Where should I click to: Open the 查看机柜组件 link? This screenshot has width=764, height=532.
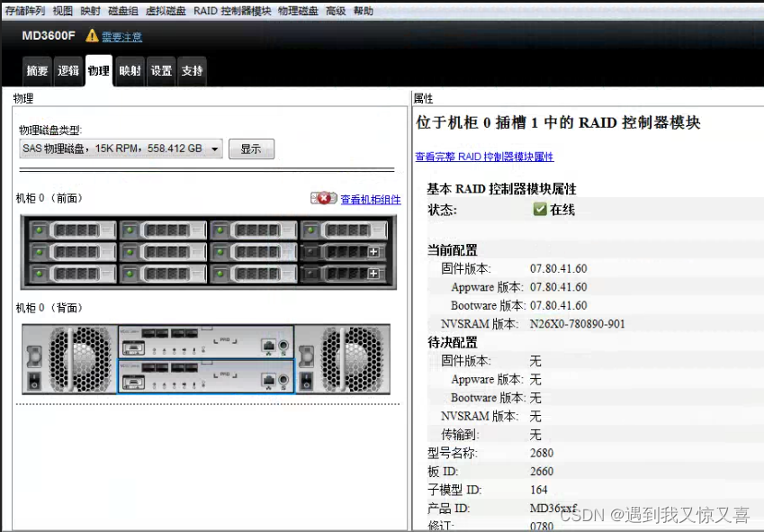[371, 199]
